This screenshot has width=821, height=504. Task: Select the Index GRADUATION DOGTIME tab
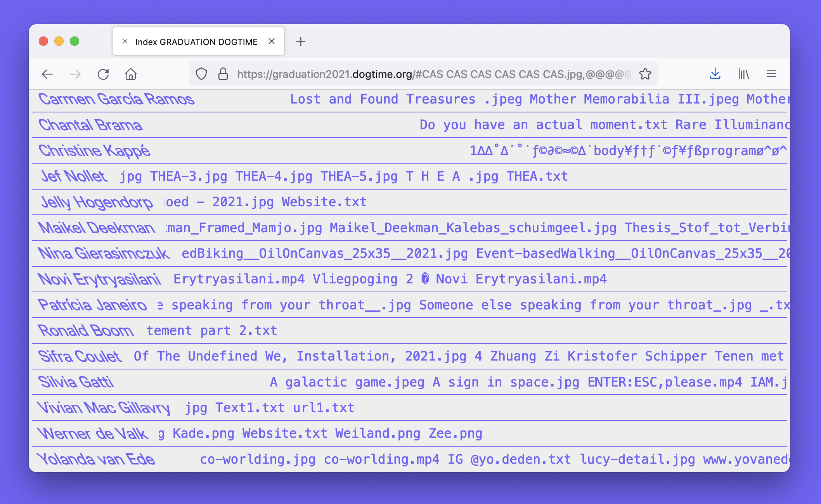click(x=196, y=42)
